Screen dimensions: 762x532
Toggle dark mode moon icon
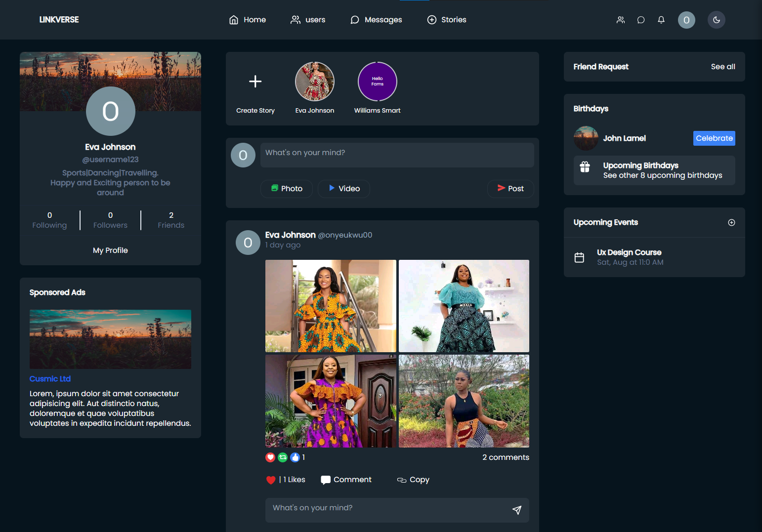coord(717,20)
